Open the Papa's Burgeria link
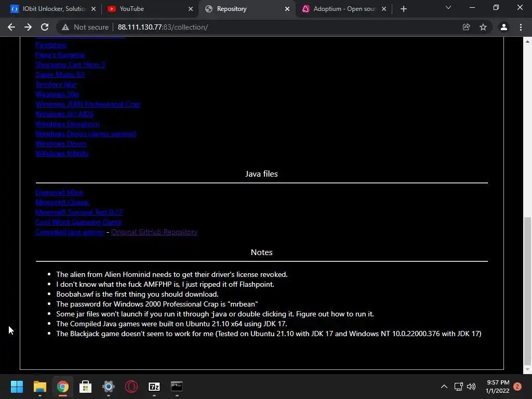Viewport: 532px width, 399px height. [60, 55]
